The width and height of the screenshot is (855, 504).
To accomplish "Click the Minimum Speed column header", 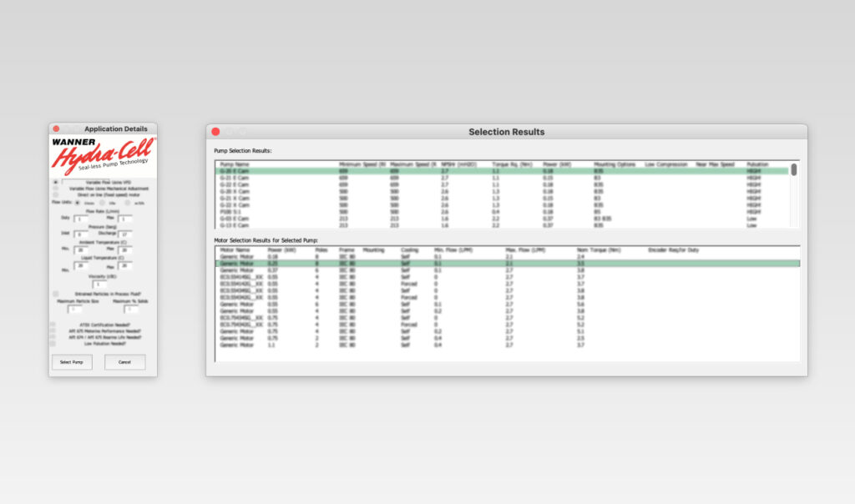I will coord(362,164).
